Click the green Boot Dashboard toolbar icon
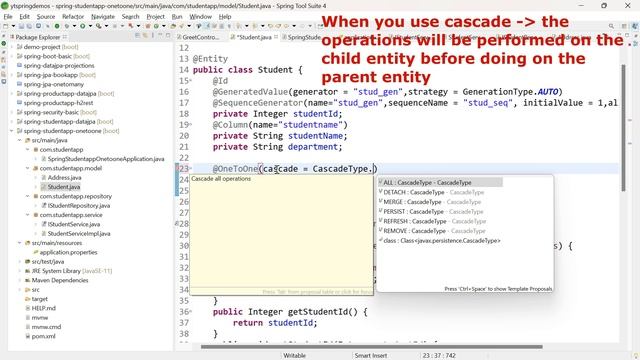 point(57,26)
